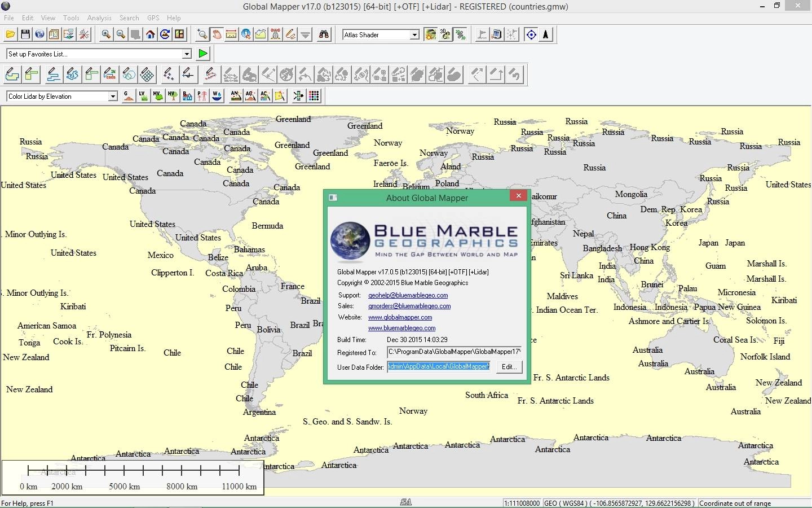Click the Bermuda label on the map
This screenshot has height=508, width=812.
tap(267, 226)
